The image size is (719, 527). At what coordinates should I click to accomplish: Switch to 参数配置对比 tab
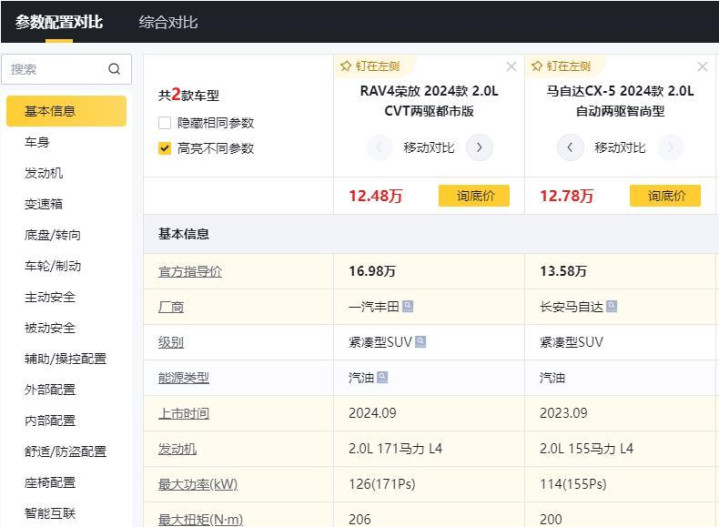[x=59, y=22]
